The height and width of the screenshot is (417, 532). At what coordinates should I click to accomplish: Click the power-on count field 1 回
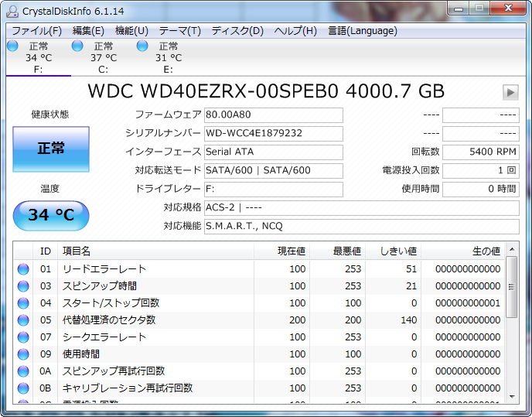[x=481, y=171]
